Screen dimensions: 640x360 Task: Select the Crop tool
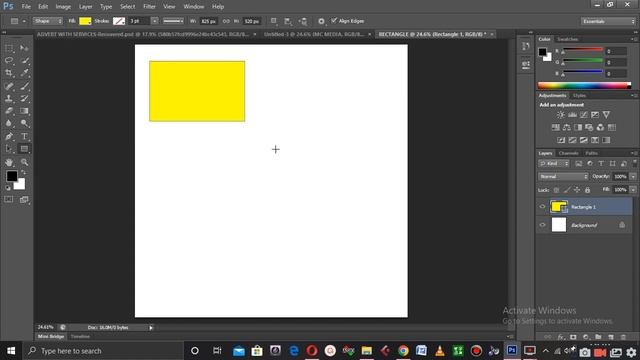tap(9, 73)
